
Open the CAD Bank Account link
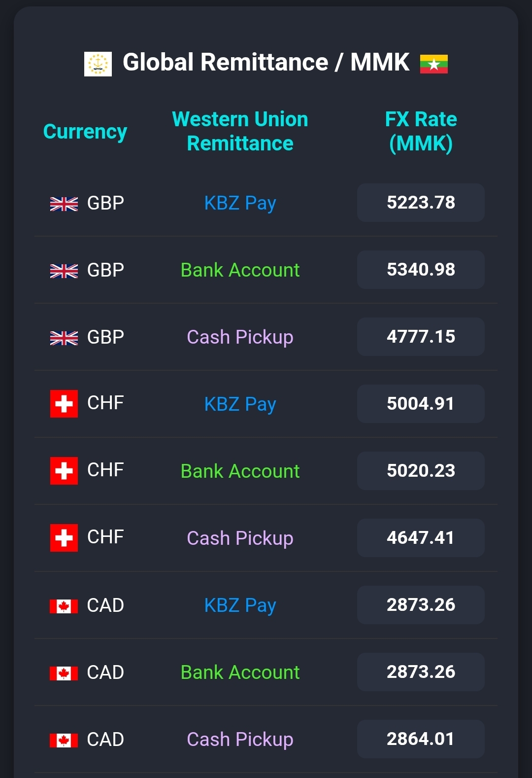[x=240, y=672]
